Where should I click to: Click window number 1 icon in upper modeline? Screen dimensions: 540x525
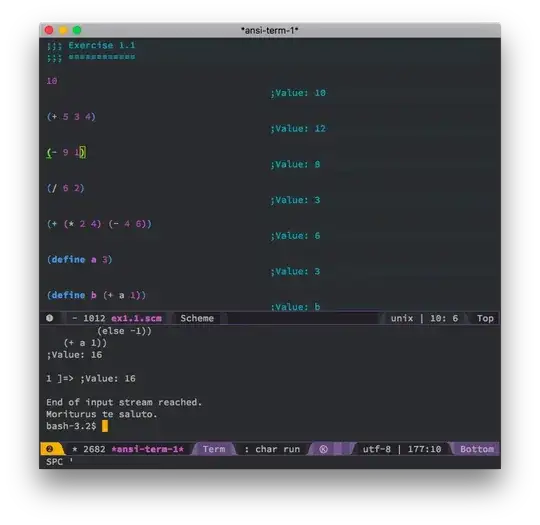click(50, 318)
